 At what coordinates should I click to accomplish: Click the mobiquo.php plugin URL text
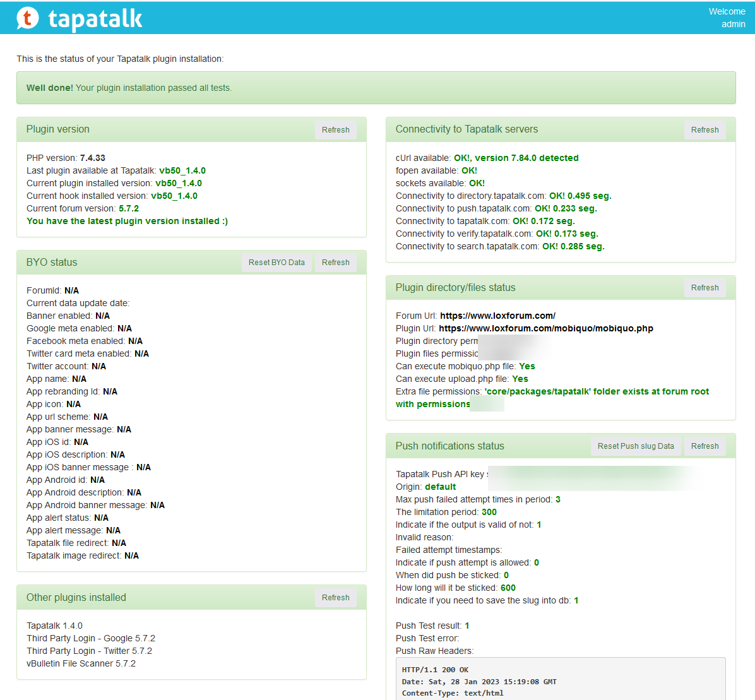(546, 328)
